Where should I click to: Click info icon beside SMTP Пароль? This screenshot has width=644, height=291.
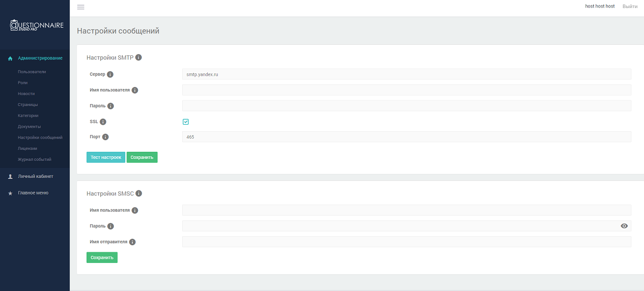[111, 106]
